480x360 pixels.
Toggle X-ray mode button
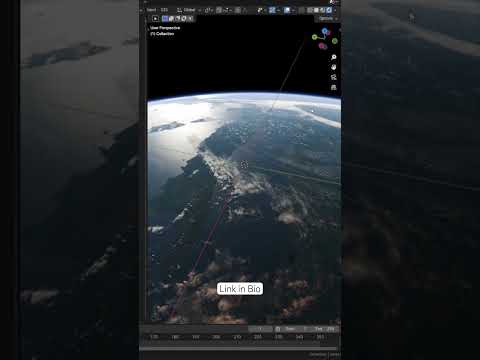point(302,10)
